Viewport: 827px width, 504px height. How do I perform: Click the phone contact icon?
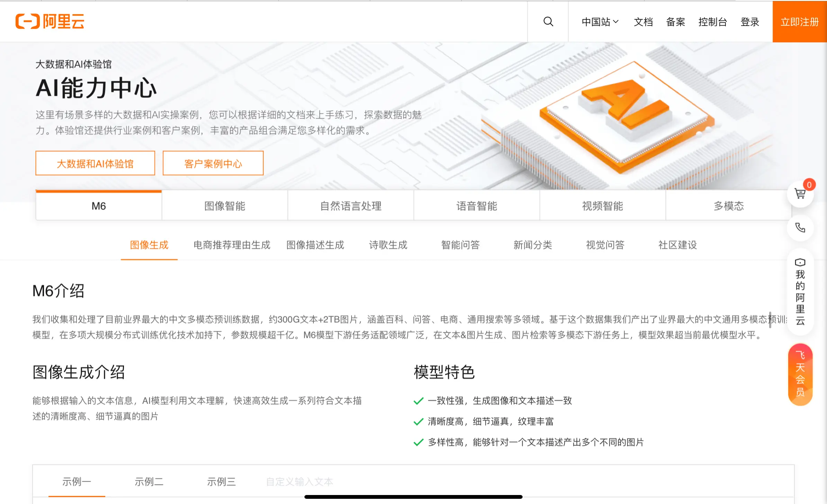[800, 228]
